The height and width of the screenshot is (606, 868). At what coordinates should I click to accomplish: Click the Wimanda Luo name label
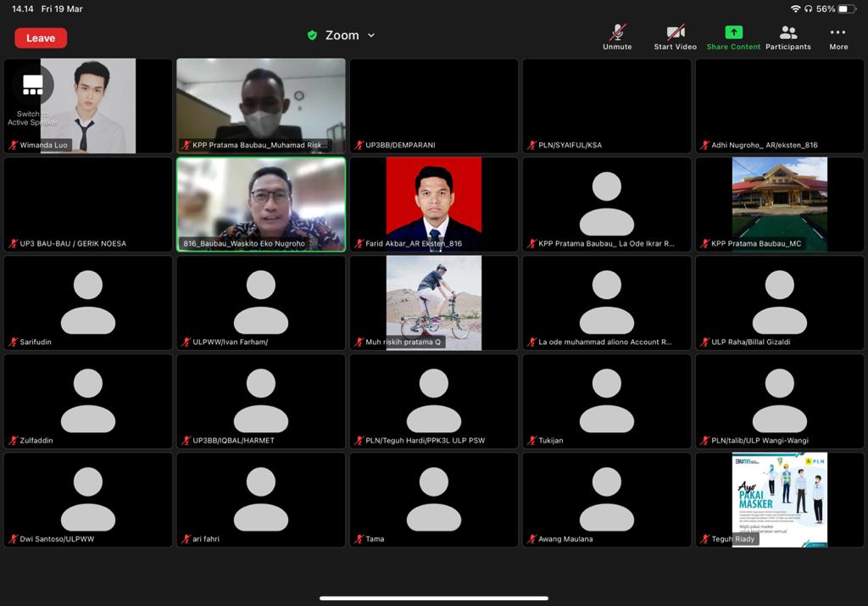tap(43, 145)
